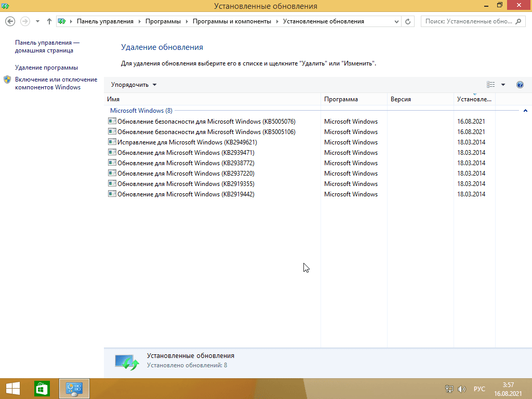Click the Up one level arrow
The image size is (532, 399).
tap(49, 21)
